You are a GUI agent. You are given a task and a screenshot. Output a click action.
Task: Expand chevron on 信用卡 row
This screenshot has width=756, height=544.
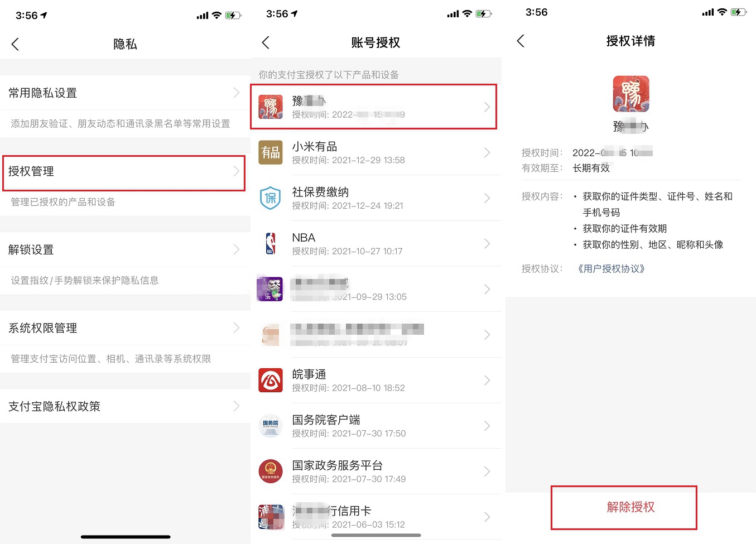(x=487, y=517)
